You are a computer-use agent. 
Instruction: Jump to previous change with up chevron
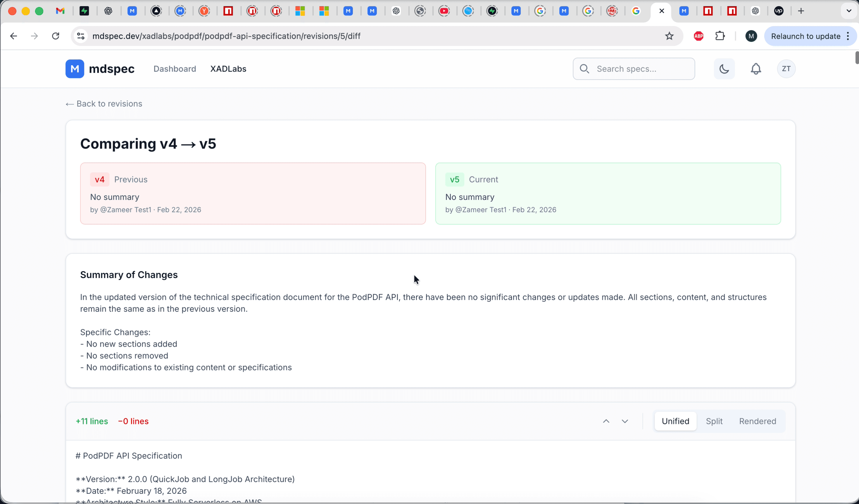pos(606,421)
